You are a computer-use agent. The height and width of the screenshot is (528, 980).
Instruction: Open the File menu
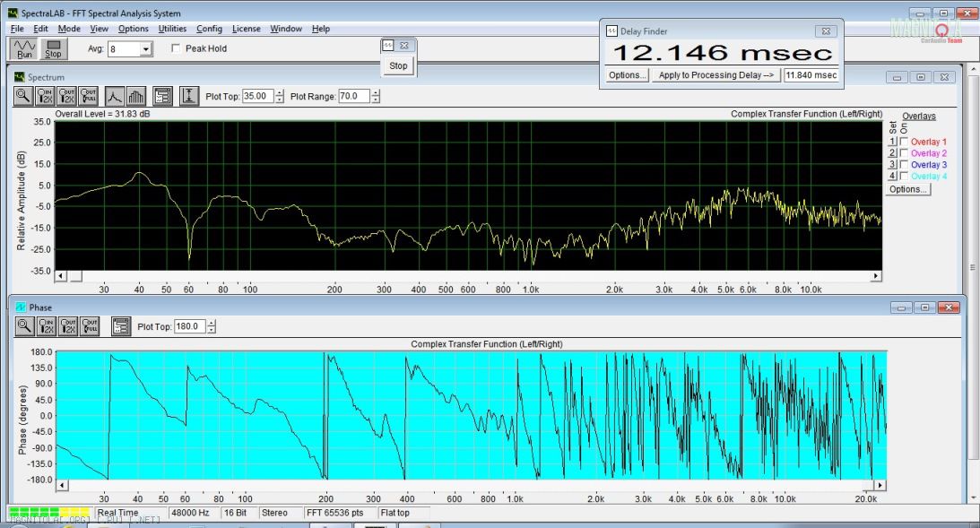point(17,28)
